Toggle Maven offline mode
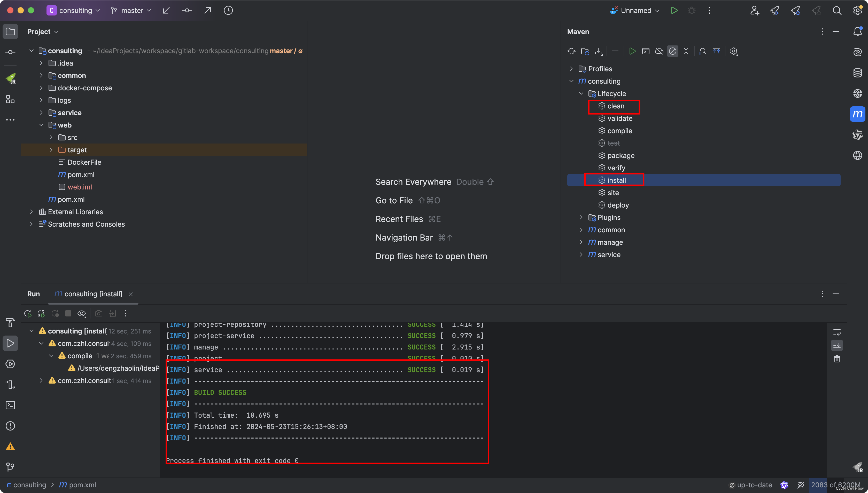Image resolution: width=868 pixels, height=493 pixels. (x=659, y=51)
